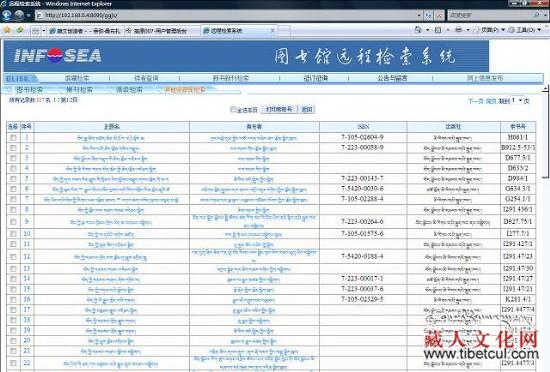Open the 工具 (Tools) dropdown menu
The height and width of the screenshot is (372, 550).
(526, 30)
